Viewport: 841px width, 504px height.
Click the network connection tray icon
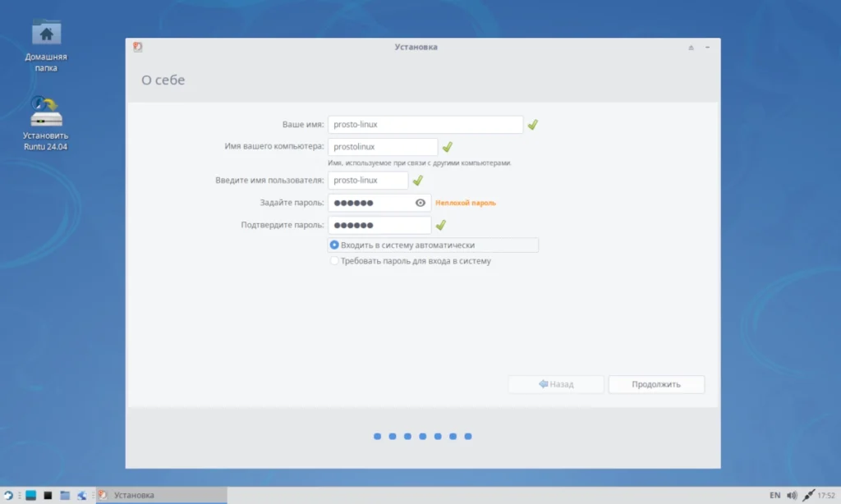[x=808, y=496]
